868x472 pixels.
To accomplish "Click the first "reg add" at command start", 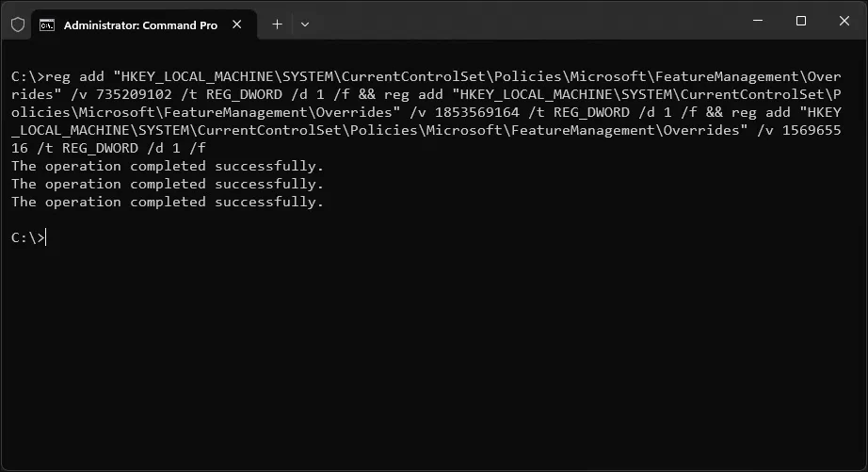I will point(74,76).
